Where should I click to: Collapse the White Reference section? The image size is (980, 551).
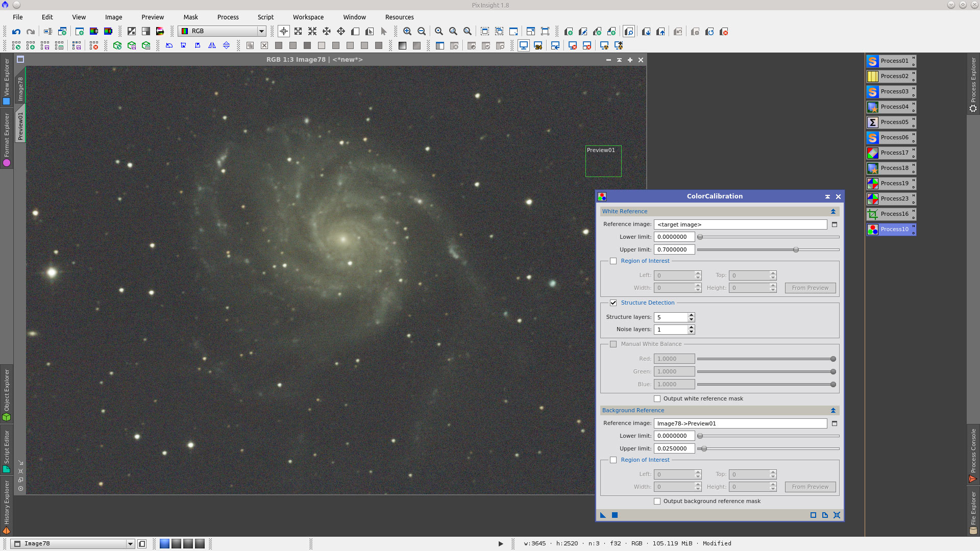tap(833, 211)
